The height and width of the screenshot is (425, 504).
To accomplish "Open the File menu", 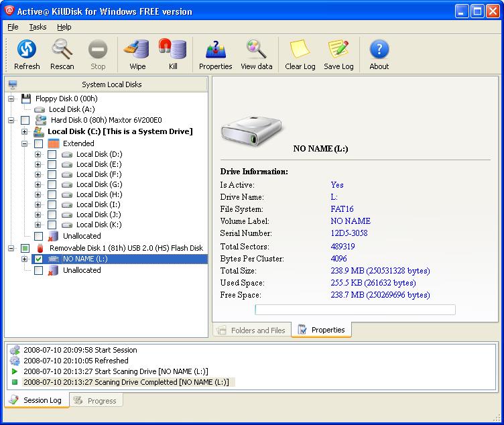I will [13, 27].
